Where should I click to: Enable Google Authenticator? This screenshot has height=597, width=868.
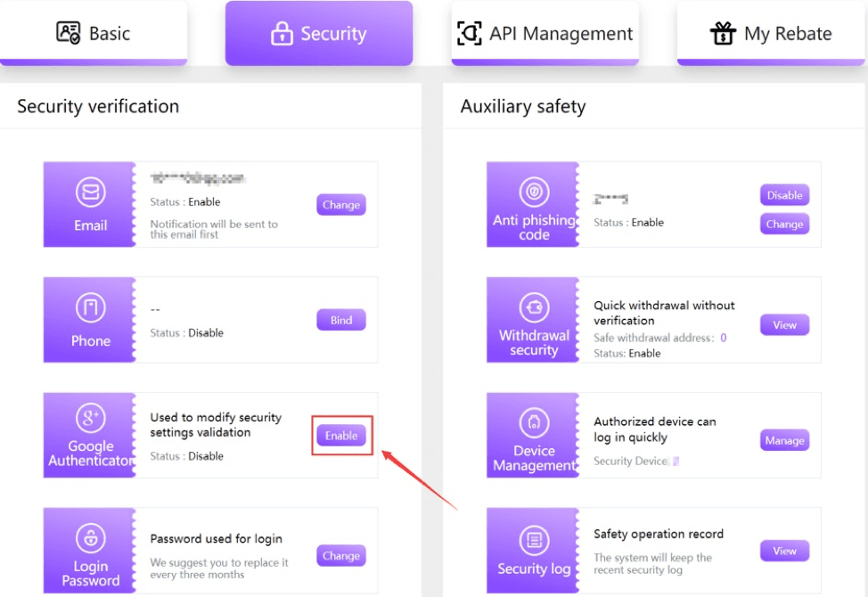point(341,436)
